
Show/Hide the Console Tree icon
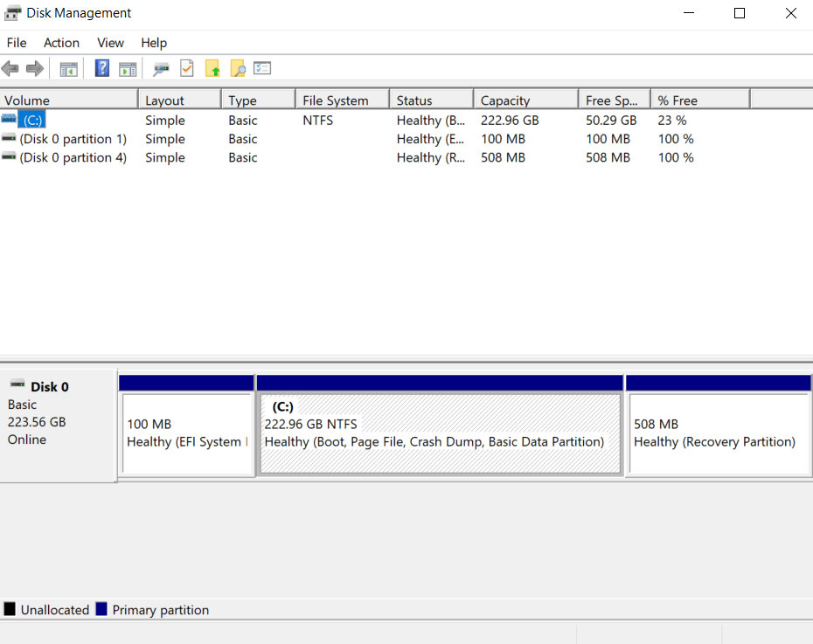pos(68,69)
